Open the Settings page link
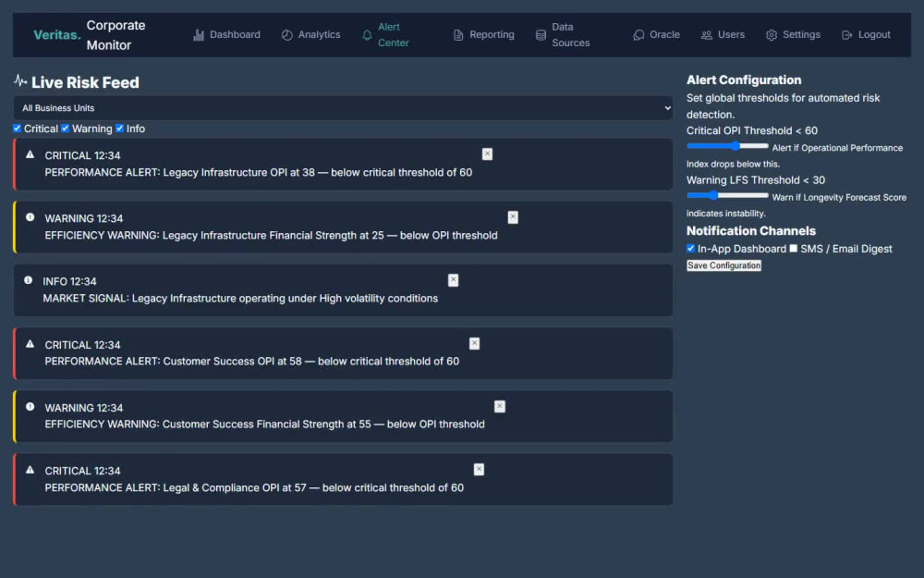Viewport: 924px width, 578px height. (x=793, y=35)
